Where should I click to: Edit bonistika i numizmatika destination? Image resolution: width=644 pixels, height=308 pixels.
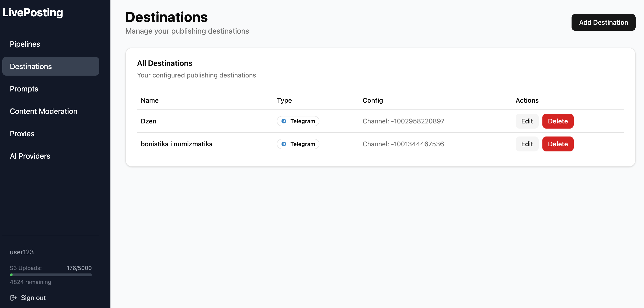[527, 144]
